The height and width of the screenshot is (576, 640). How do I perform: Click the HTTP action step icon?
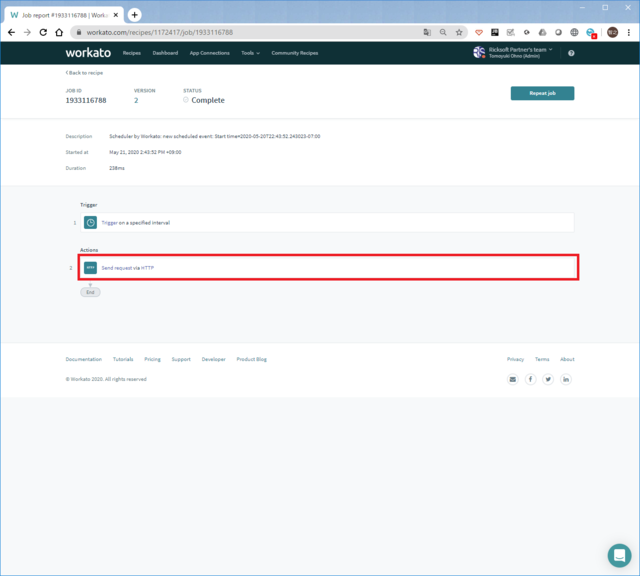point(90,267)
